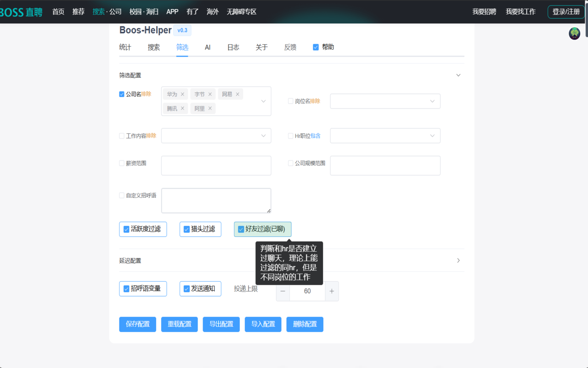Image resolution: width=588 pixels, height=368 pixels.
Task: Uncheck the 帮助 checkbox
Action: point(316,46)
